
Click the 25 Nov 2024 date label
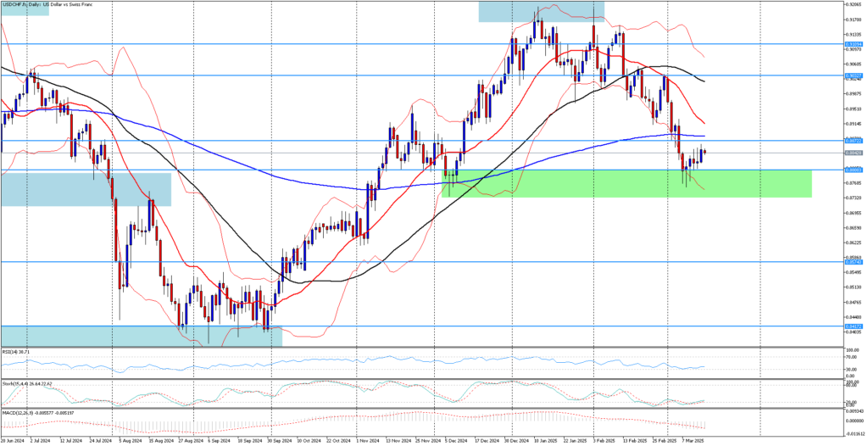[430, 442]
